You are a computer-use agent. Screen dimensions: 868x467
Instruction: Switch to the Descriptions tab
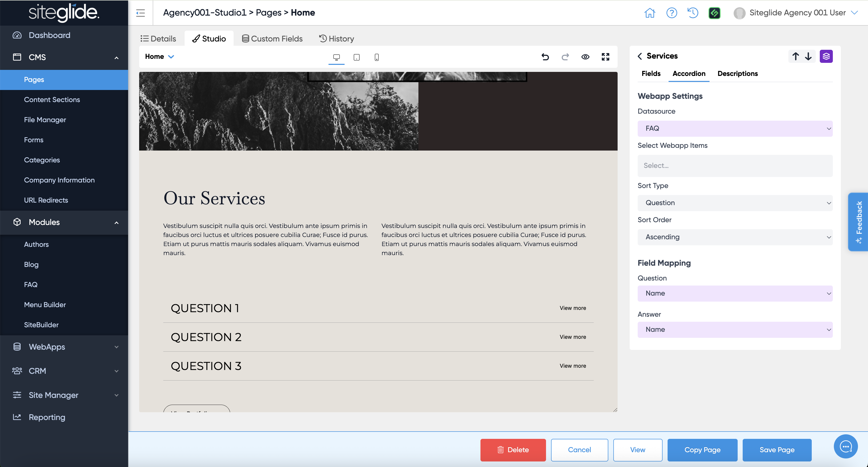tap(737, 73)
